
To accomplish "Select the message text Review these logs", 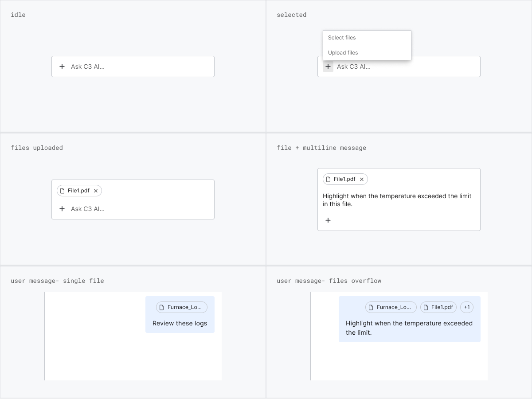I will [x=180, y=323].
